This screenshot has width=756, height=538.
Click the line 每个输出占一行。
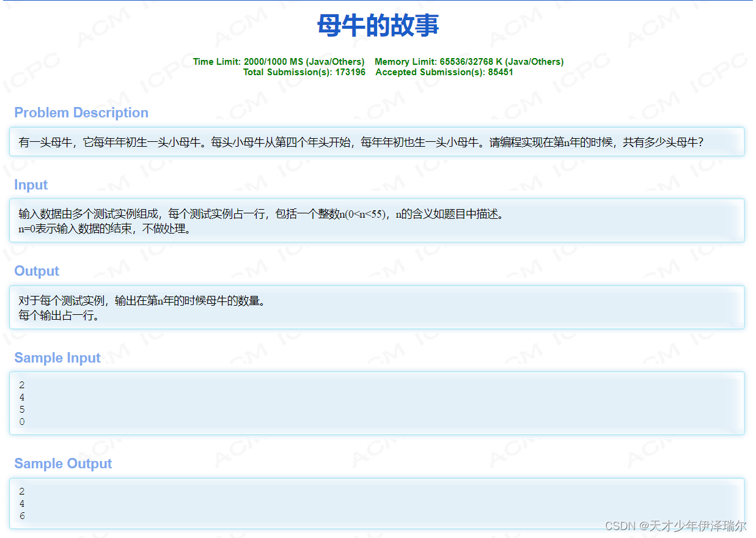click(x=59, y=316)
